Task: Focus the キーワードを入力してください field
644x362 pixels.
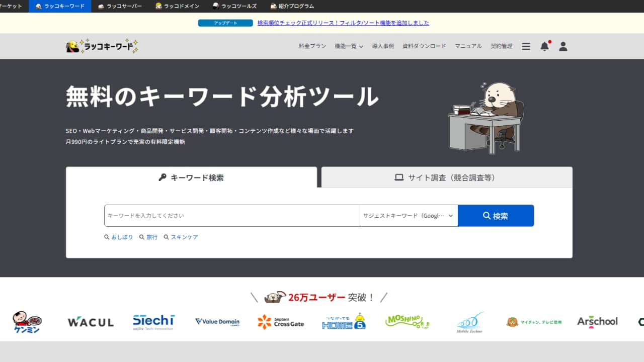Action: [x=232, y=216]
